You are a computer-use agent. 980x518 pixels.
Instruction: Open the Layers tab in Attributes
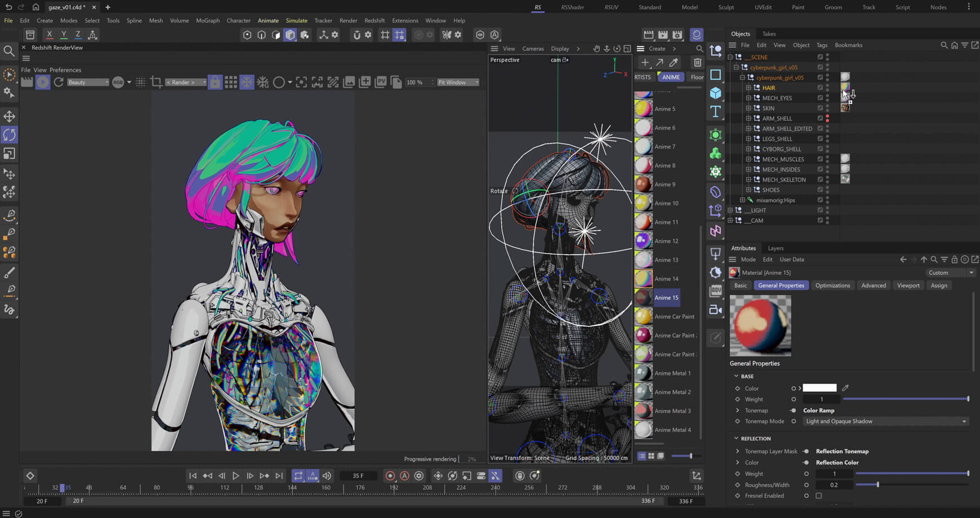click(x=776, y=248)
